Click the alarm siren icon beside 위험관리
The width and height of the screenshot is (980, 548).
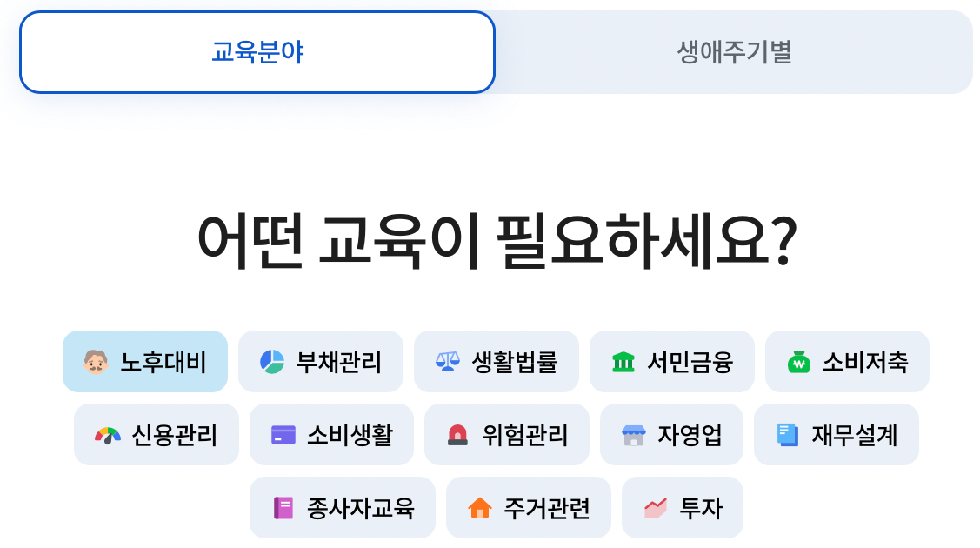(x=458, y=434)
